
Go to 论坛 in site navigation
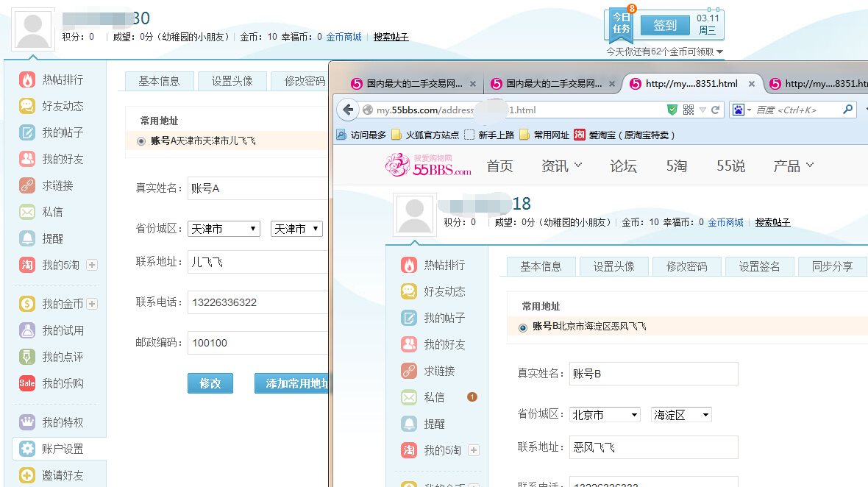[623, 166]
